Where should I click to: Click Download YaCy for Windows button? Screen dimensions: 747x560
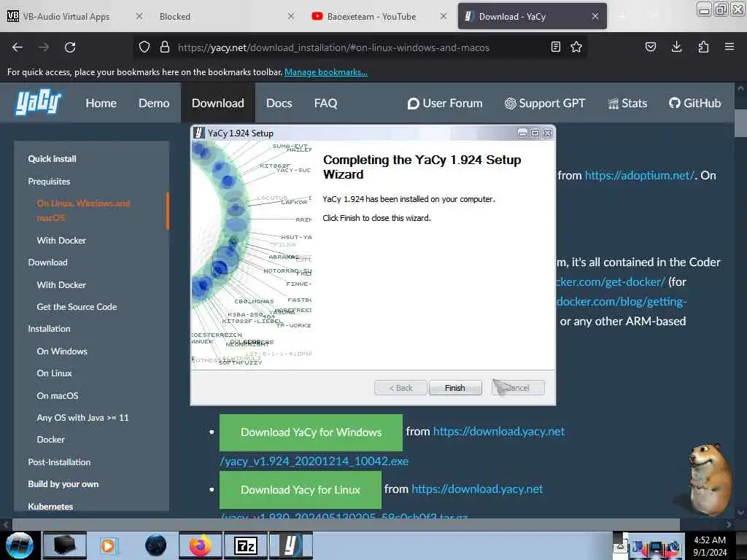tap(311, 432)
